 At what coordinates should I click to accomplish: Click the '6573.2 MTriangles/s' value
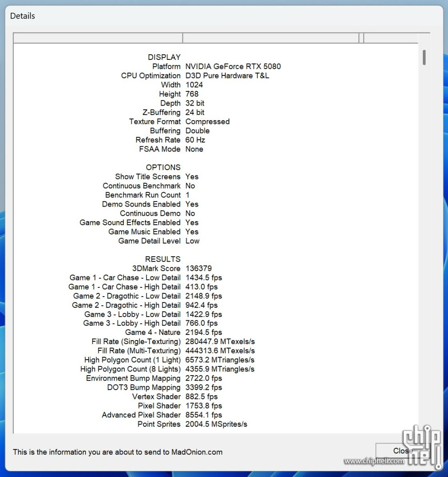click(220, 360)
